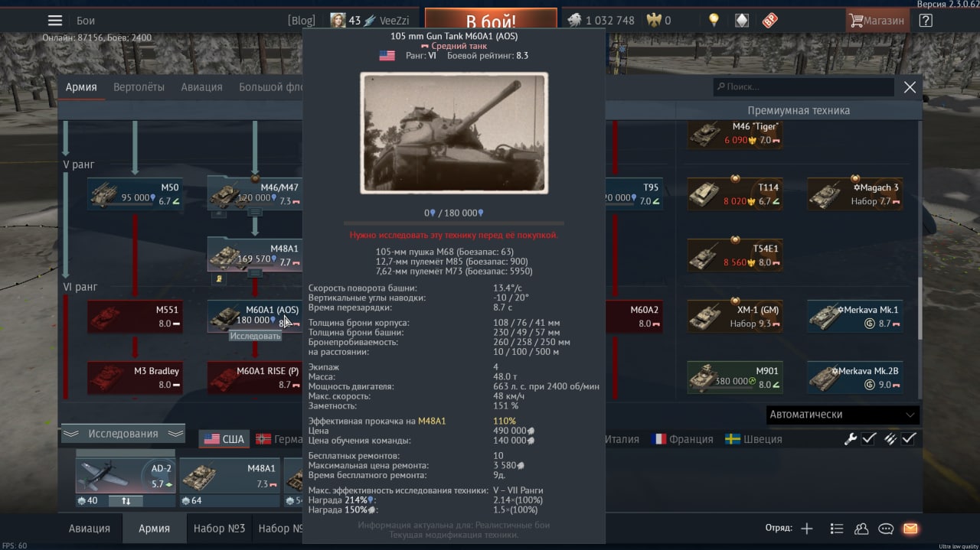Collapse the Исследования panel
Screen dimensions: 980x550
pyautogui.click(x=122, y=434)
